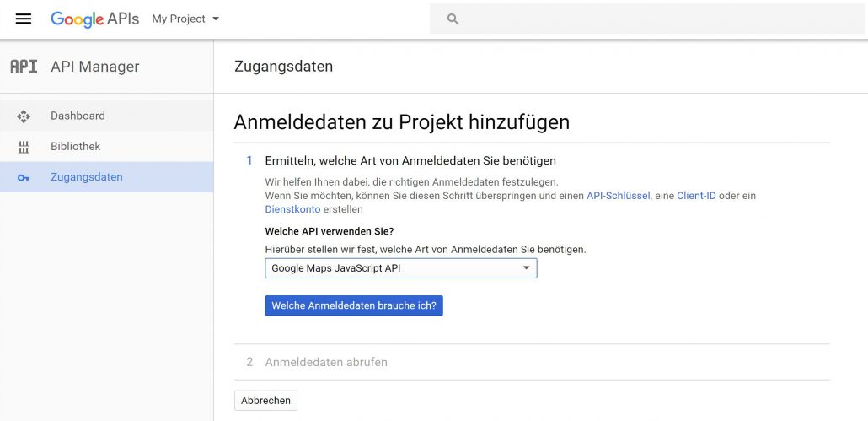Click Welche Anmeldedaten brauche ich? button
868x421 pixels.
354,305
